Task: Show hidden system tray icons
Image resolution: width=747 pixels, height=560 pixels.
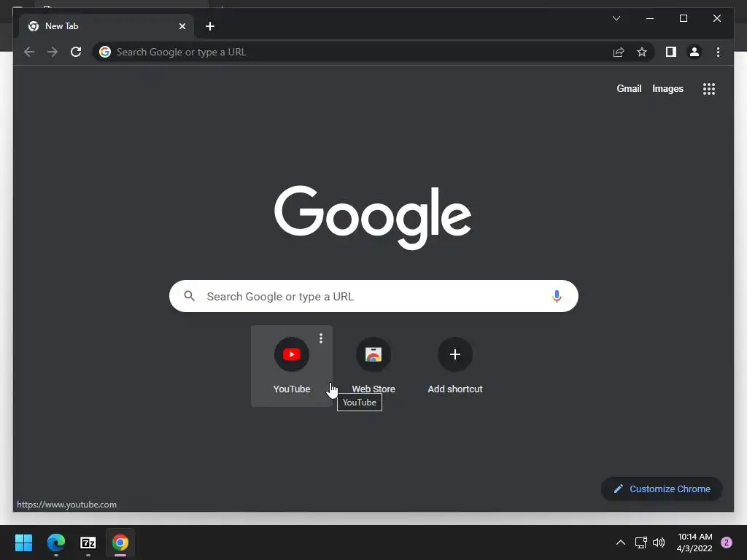Action: (x=620, y=542)
